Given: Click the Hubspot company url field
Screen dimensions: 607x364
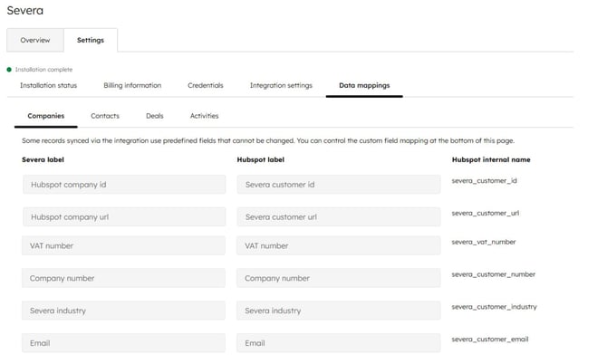Looking at the screenshot, I should 124,217.
